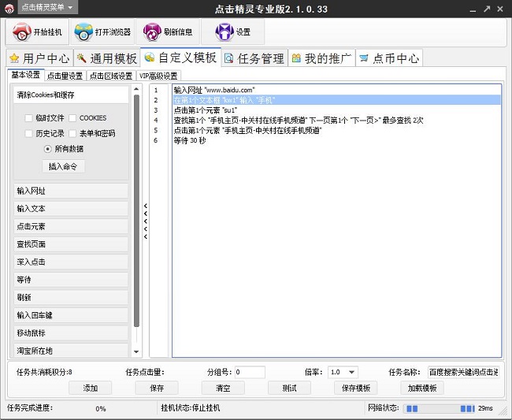Click the 开始挂机 start icon
The width and height of the screenshot is (512, 420).
[21, 32]
